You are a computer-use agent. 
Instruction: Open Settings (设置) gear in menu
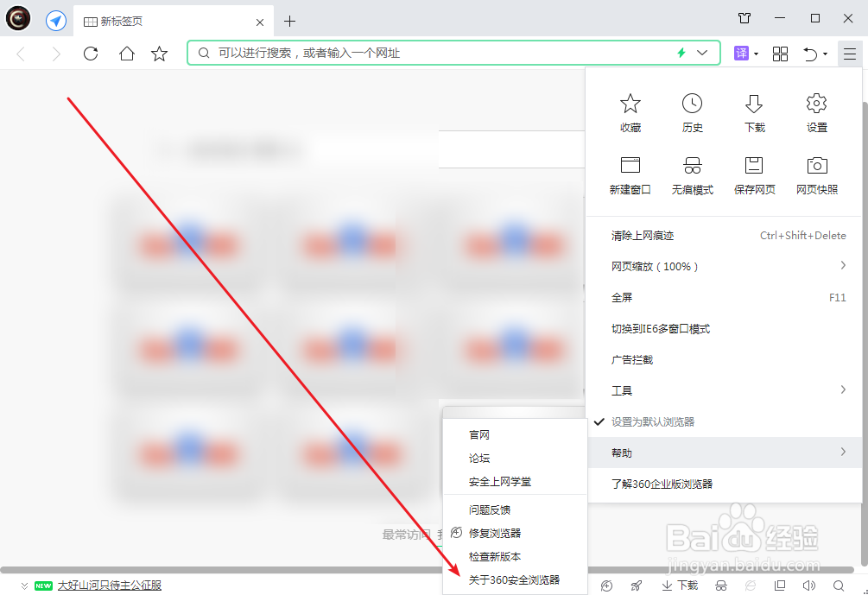click(x=816, y=113)
